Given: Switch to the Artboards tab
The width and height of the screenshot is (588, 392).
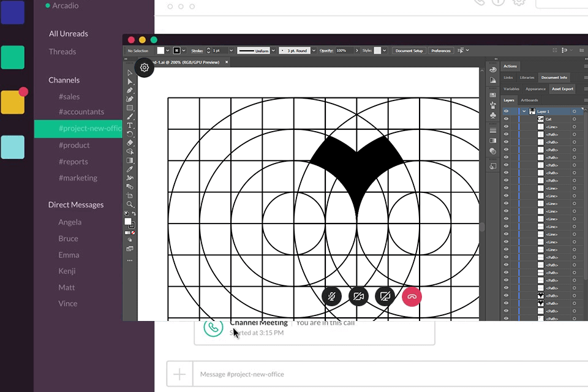Looking at the screenshot, I should pyautogui.click(x=529, y=100).
